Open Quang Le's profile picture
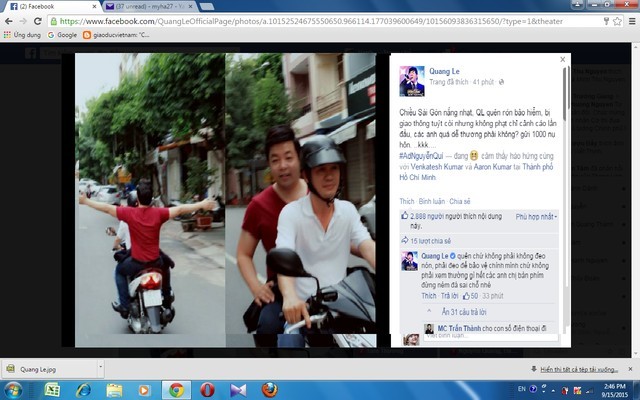The width and height of the screenshot is (640, 400). [x=411, y=79]
